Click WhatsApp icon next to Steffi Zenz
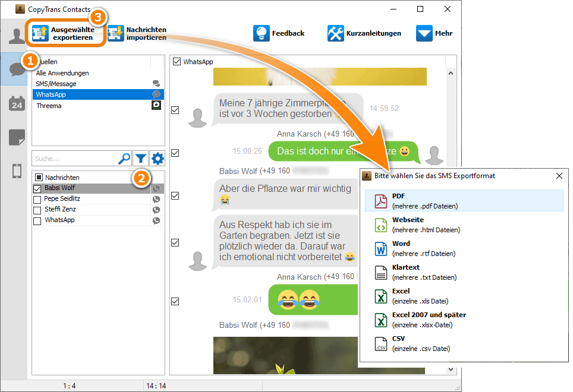Screen dimensions: 573x392 [x=156, y=210]
